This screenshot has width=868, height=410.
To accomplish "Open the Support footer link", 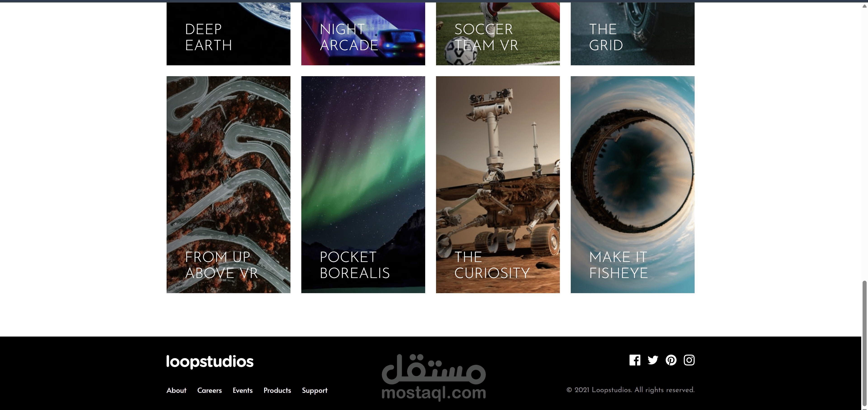I will pyautogui.click(x=315, y=391).
